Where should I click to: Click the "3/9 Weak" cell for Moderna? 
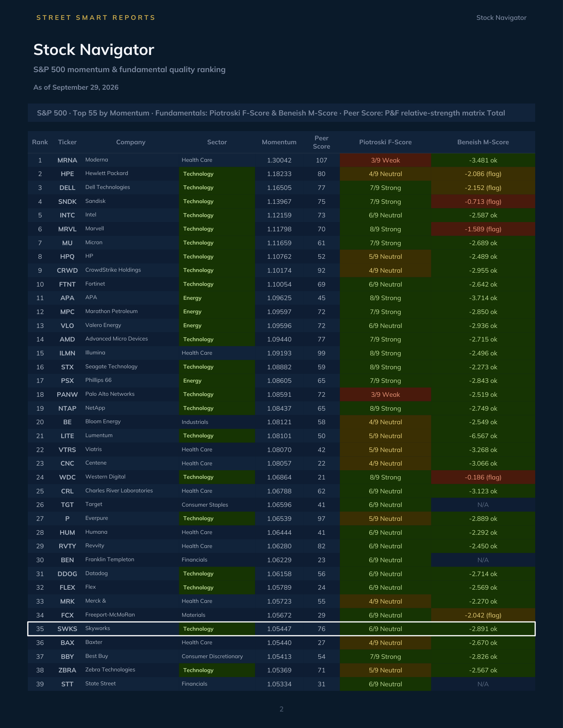pyautogui.click(x=385, y=160)
